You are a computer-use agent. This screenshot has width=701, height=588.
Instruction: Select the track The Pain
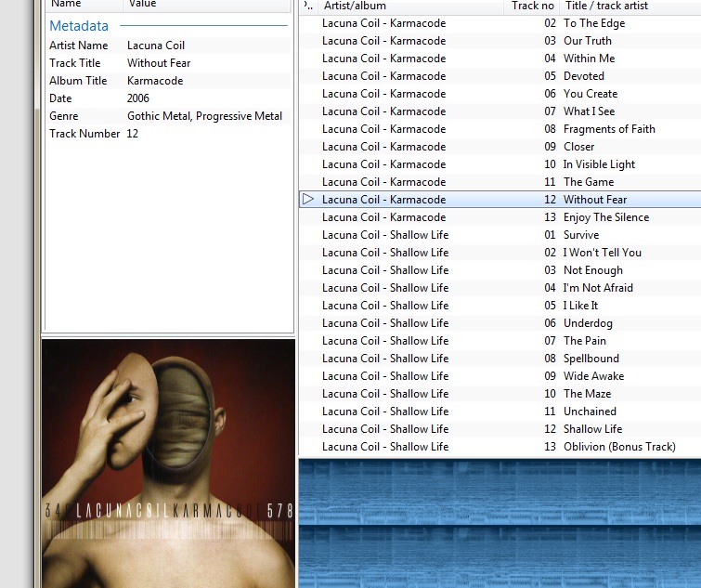click(500, 341)
